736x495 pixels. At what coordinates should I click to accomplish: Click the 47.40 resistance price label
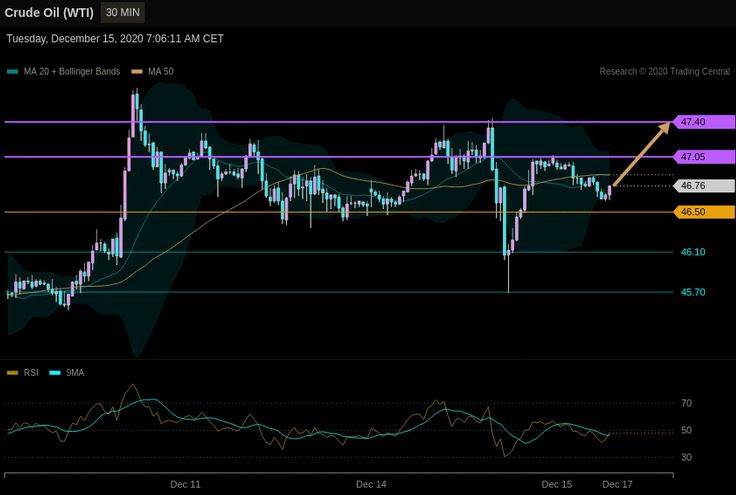704,122
